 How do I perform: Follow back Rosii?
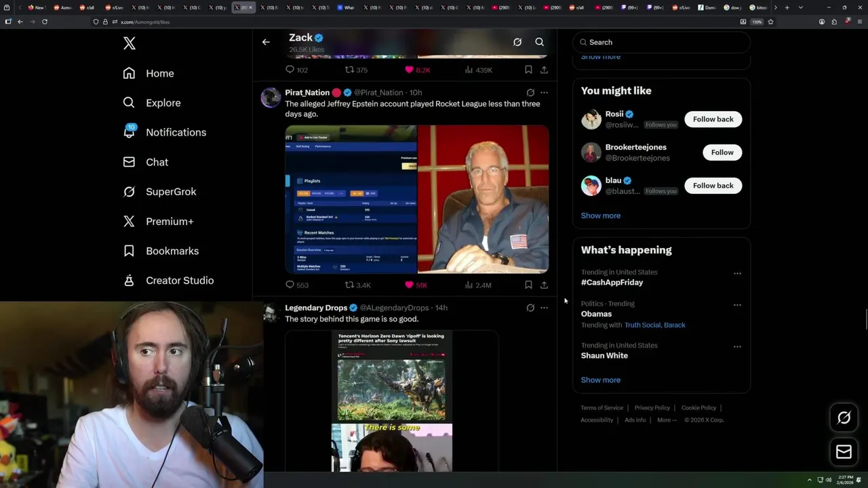[713, 119]
